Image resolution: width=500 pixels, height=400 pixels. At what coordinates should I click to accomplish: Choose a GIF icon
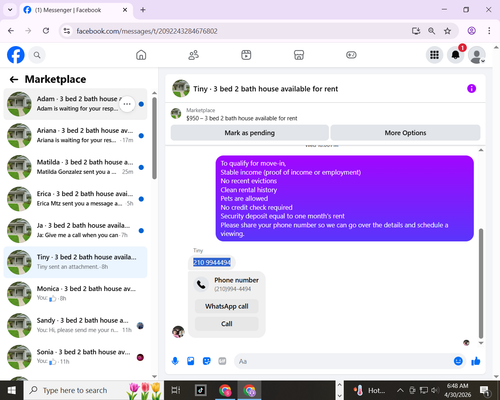click(x=222, y=361)
